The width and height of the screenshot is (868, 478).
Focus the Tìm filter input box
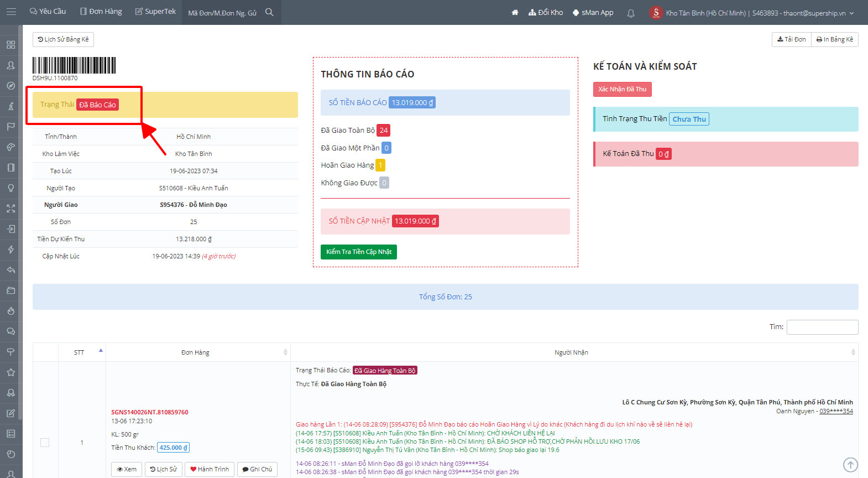click(x=823, y=327)
